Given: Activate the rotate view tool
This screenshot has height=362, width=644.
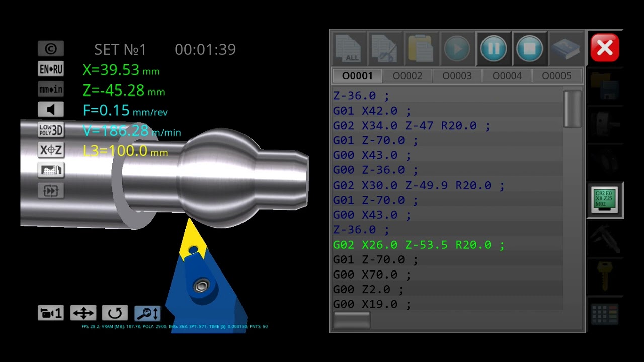Looking at the screenshot, I should 115,313.
